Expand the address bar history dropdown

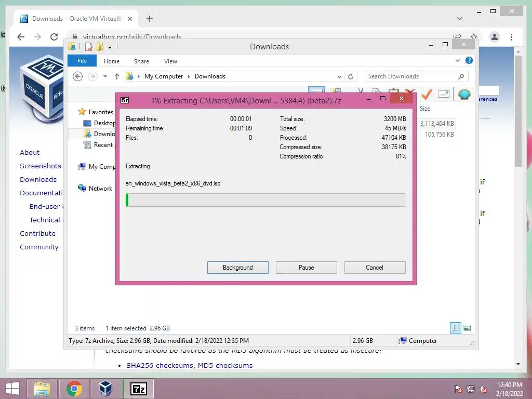pos(339,77)
